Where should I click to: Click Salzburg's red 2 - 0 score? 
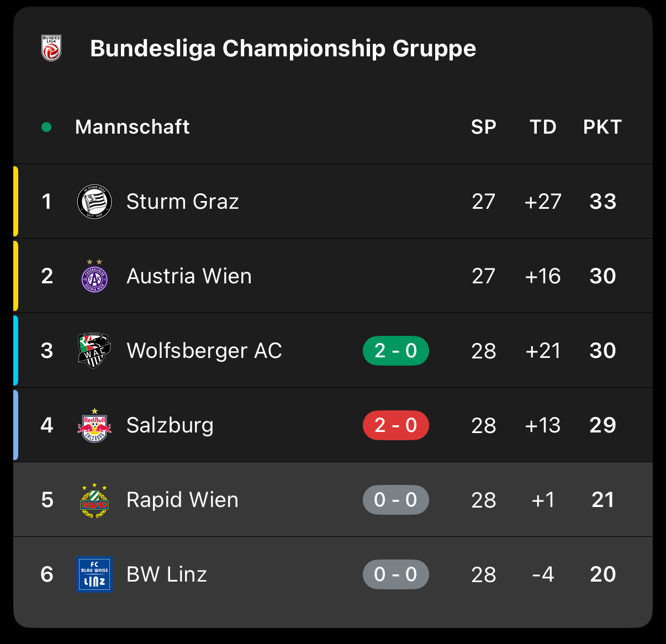(x=395, y=425)
